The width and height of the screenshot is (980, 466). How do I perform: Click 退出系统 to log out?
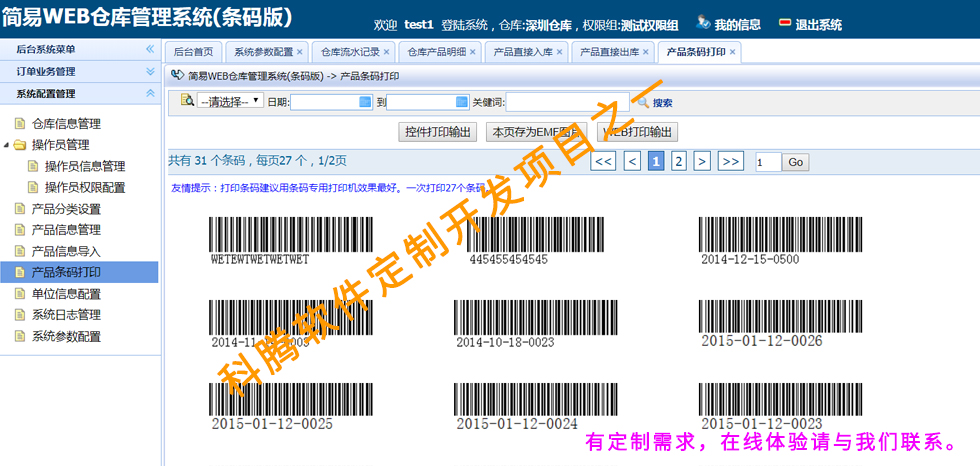pos(819,25)
